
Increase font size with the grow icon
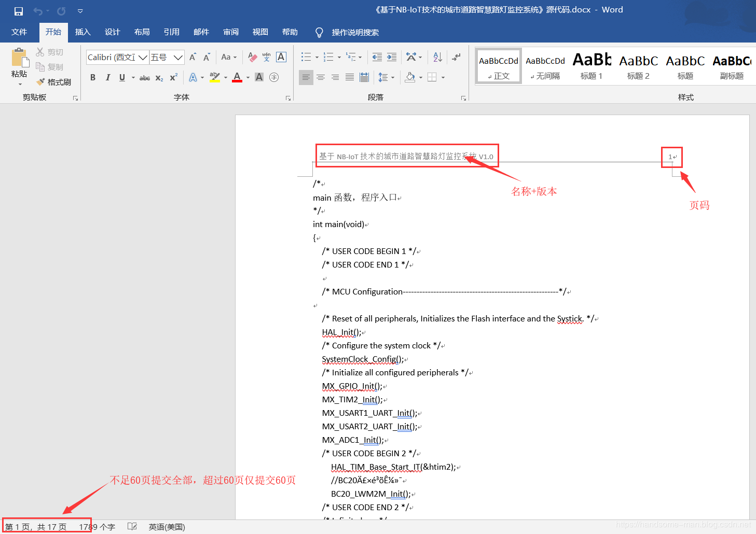193,57
